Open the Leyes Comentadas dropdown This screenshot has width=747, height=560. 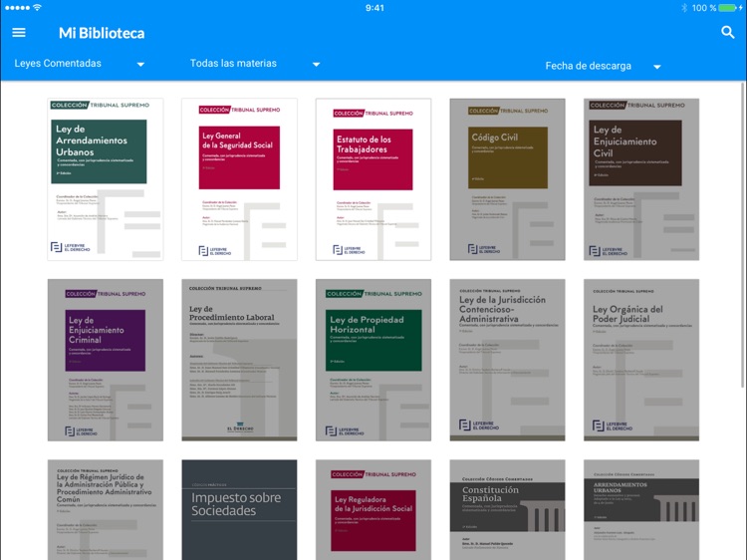coord(79,64)
